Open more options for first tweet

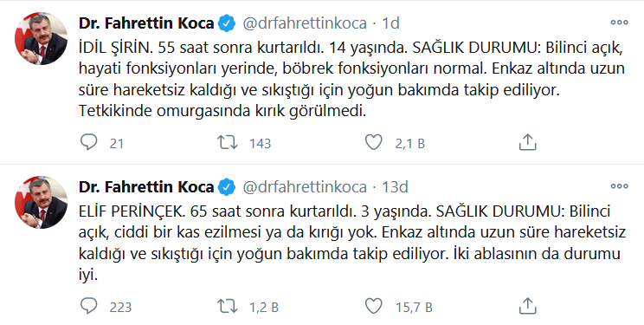coord(619,23)
